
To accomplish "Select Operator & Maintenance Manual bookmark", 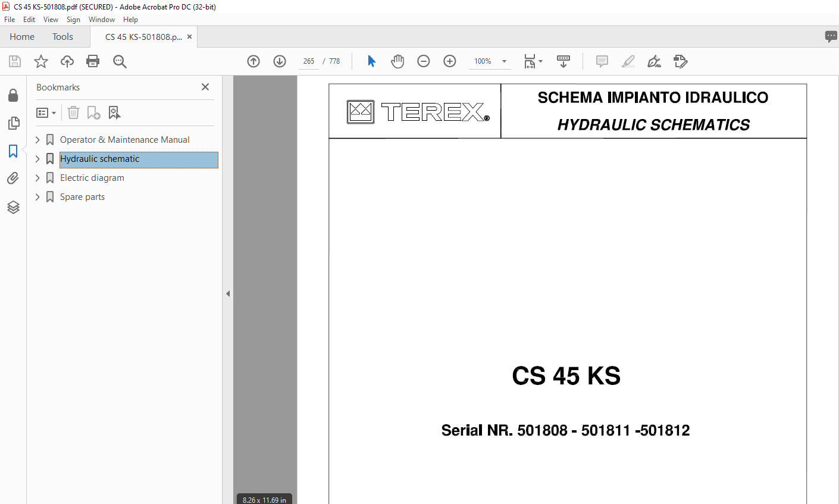I will click(125, 140).
